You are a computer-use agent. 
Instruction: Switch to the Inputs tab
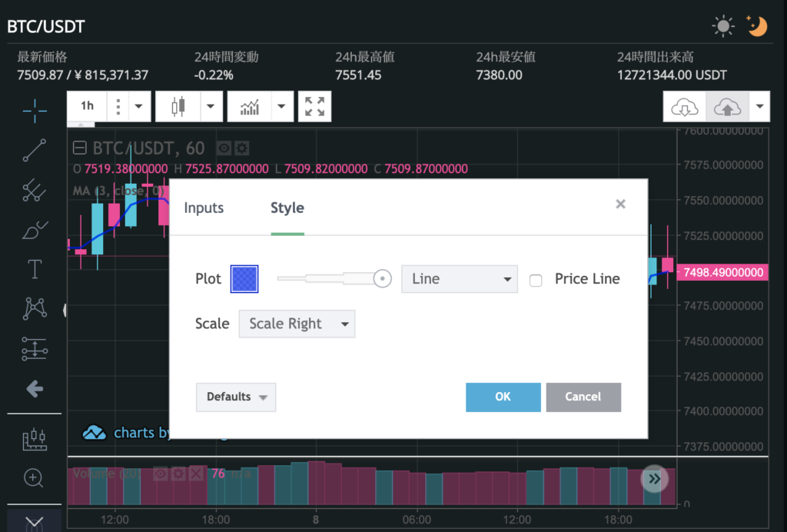click(x=204, y=208)
